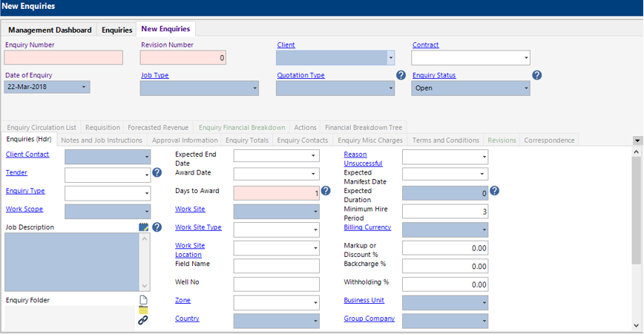Click the chain link icon under Enquiry Folder
Viewport: 644px width, 335px height.
coord(144,320)
